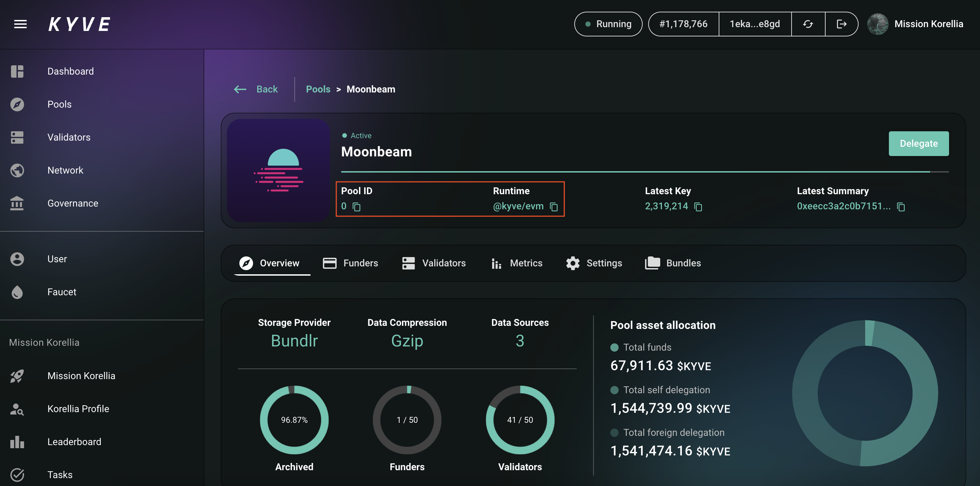The width and height of the screenshot is (980, 486).
Task: Click the Moonbeam pool logo thumbnail
Action: click(x=279, y=170)
